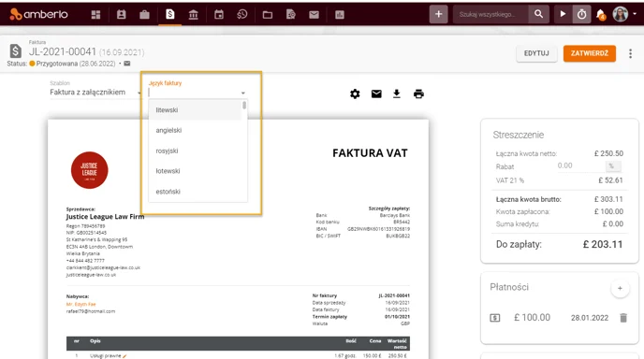Open the dashboard grid icon in navbar
This screenshot has height=359, width=644.
click(x=95, y=15)
